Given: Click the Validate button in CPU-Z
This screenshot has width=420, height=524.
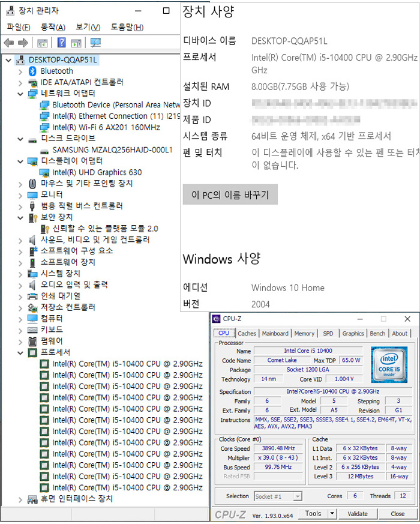Looking at the screenshot, I should pyautogui.click(x=358, y=514).
